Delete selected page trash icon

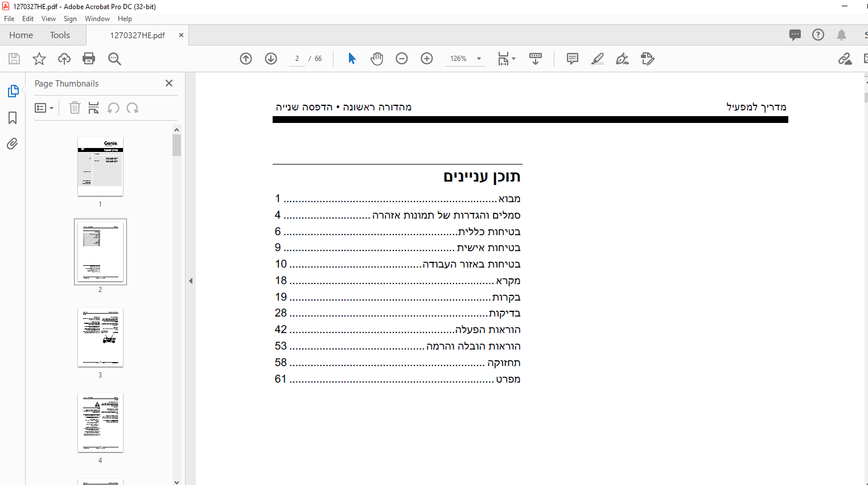[x=75, y=108]
